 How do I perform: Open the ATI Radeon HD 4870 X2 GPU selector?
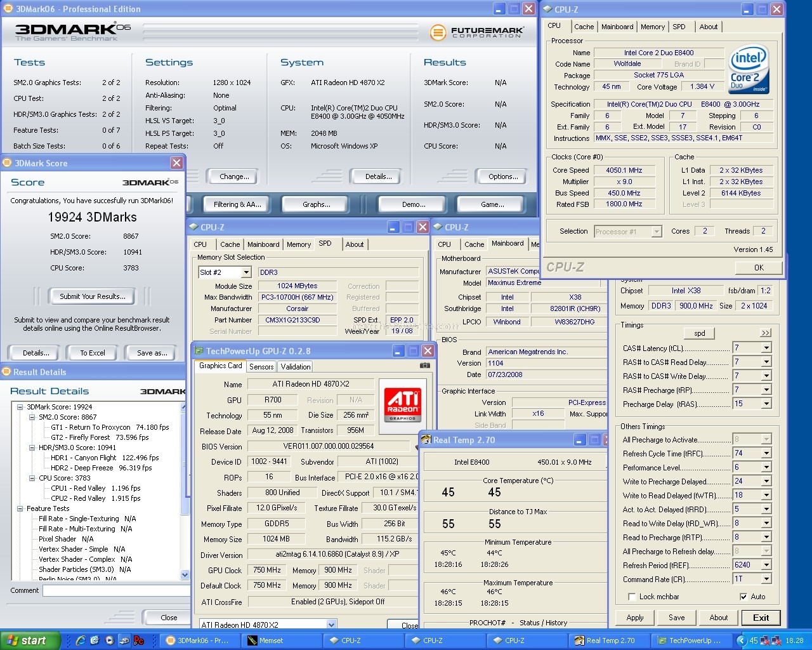click(331, 625)
